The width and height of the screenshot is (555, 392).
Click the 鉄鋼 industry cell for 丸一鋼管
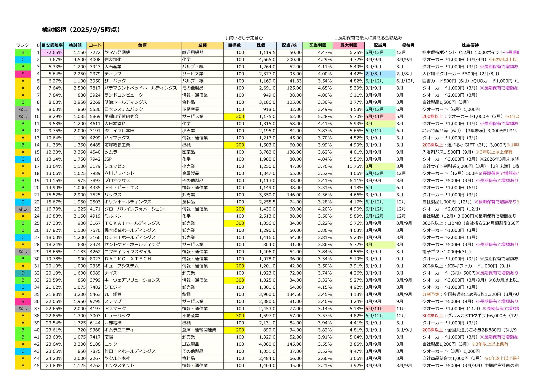point(202,294)
